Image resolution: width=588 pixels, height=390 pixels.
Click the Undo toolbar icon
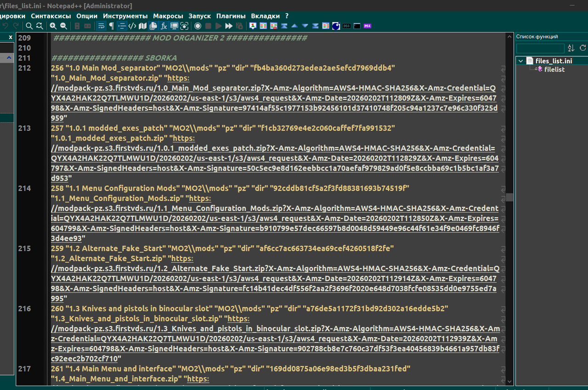pyautogui.click(x=5, y=26)
